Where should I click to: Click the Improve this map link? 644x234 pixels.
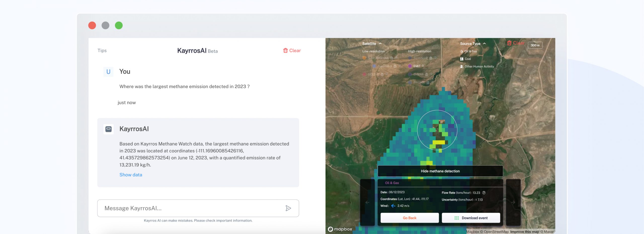click(525, 232)
